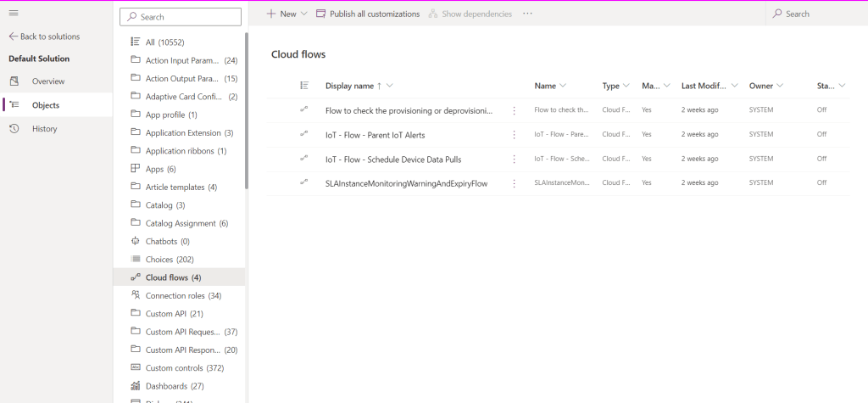Open the History page
The width and height of the screenshot is (868, 403).
click(44, 129)
